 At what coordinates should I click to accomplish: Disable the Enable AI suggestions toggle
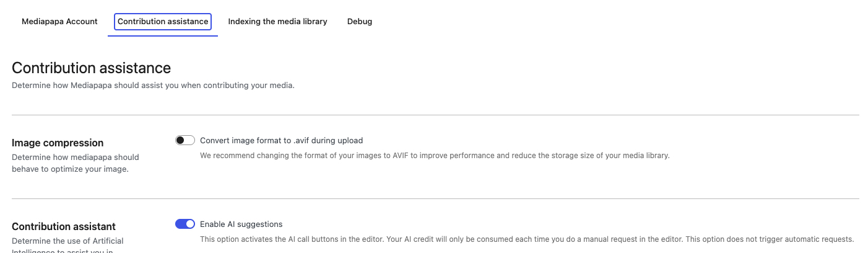click(x=185, y=224)
